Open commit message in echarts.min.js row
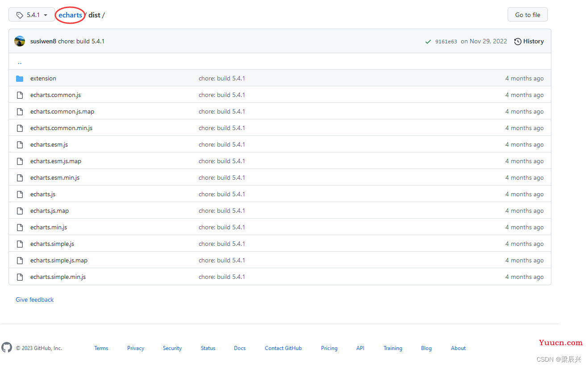 pos(222,228)
